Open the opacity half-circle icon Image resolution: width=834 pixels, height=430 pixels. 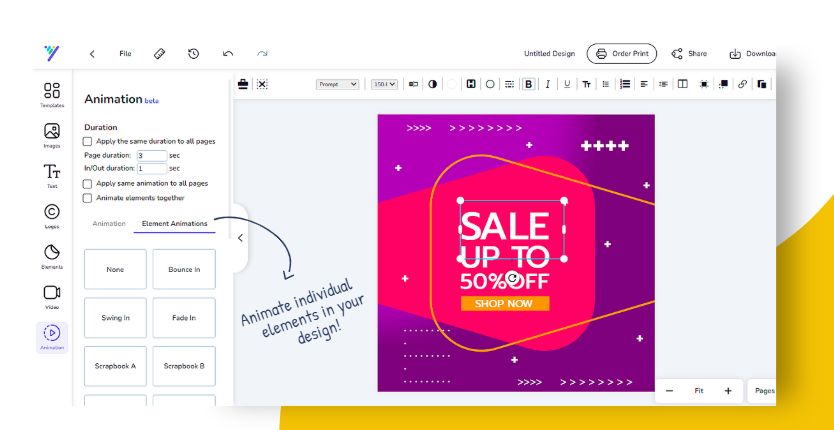432,84
